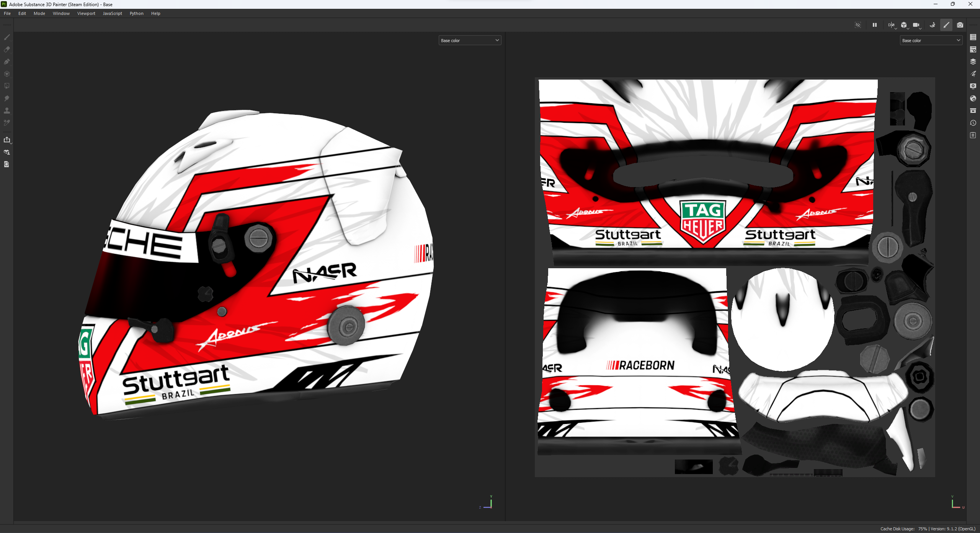The height and width of the screenshot is (533, 980).
Task: Click the export textures share button
Action: (x=7, y=140)
